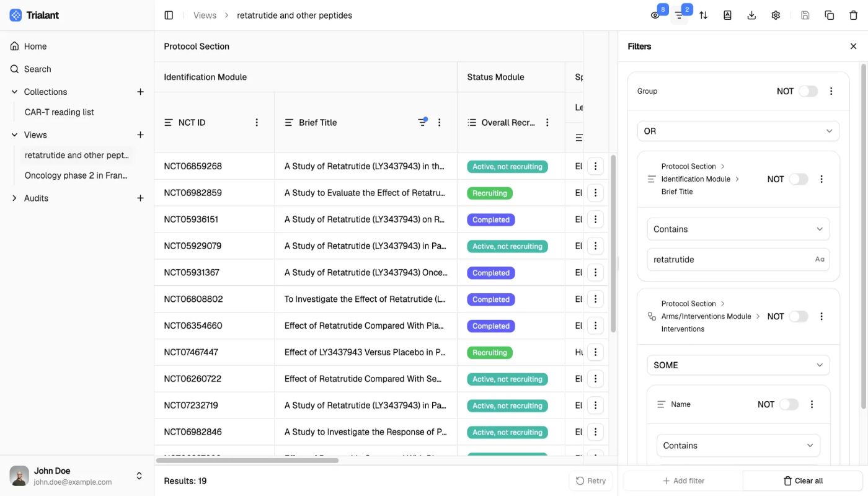Open Oncology phase 2 in France view
Image resolution: width=868 pixels, height=496 pixels.
point(77,175)
